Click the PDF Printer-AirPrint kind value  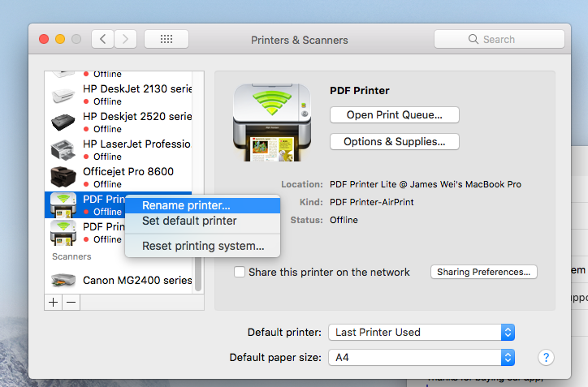[x=372, y=202]
